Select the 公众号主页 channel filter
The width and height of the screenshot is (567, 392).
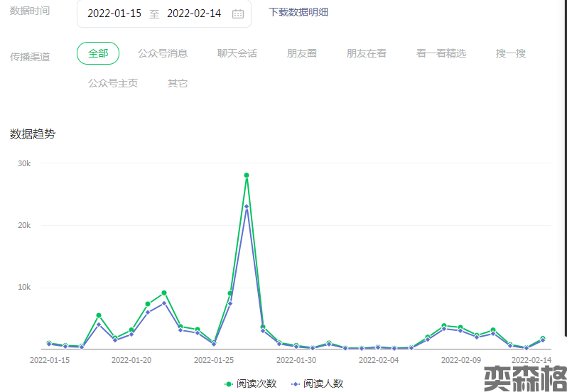[x=113, y=83]
